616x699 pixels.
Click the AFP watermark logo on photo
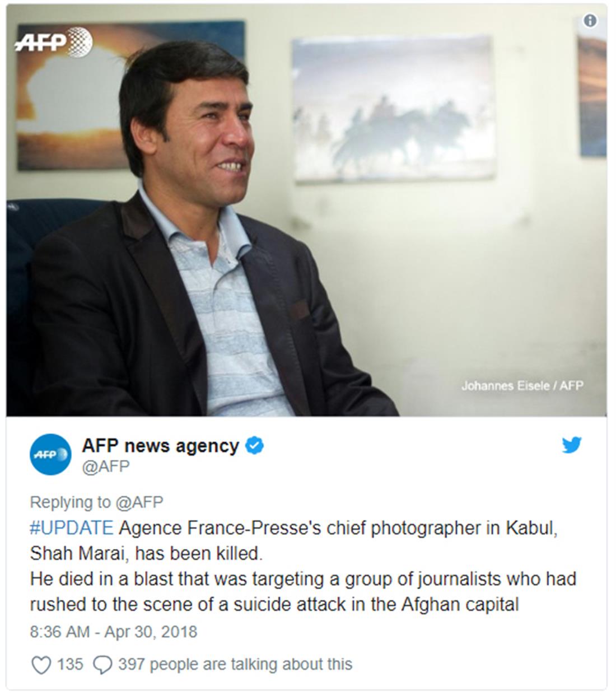(x=54, y=43)
